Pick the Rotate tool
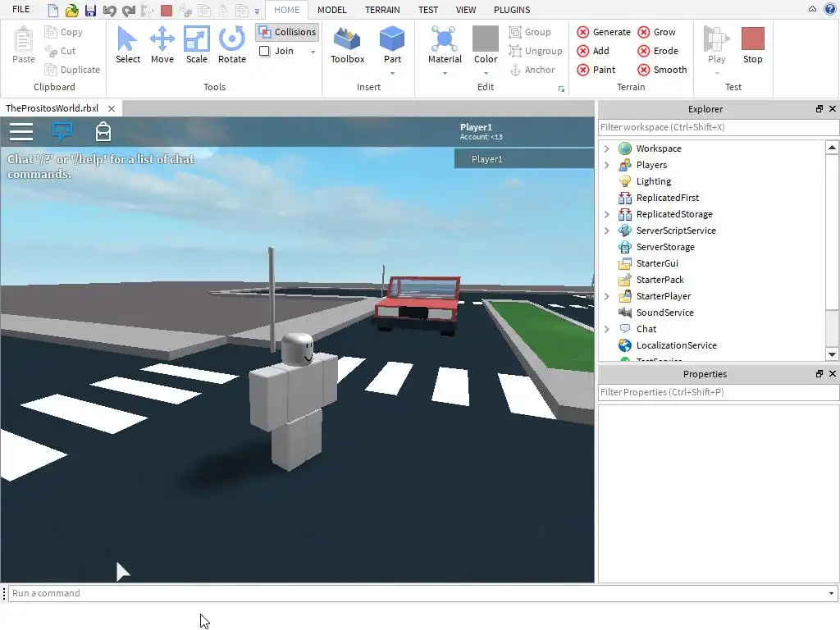The width and height of the screenshot is (840, 630). [231, 45]
